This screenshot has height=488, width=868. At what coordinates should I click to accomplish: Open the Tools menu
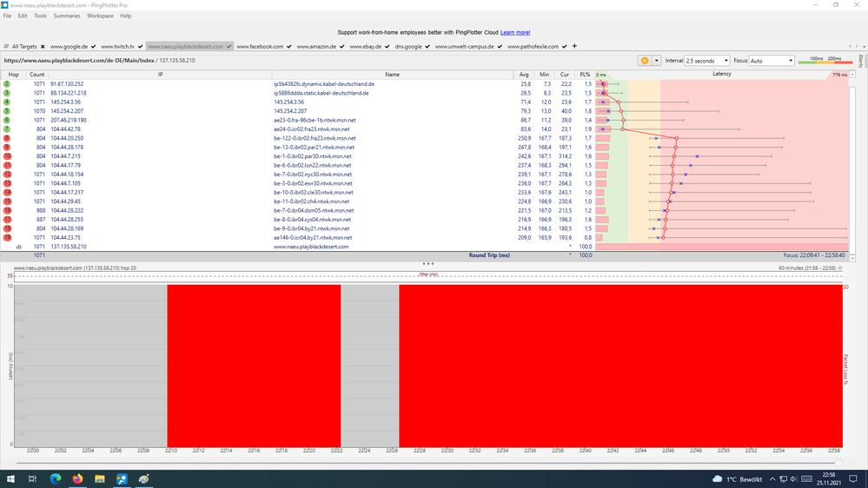click(41, 16)
